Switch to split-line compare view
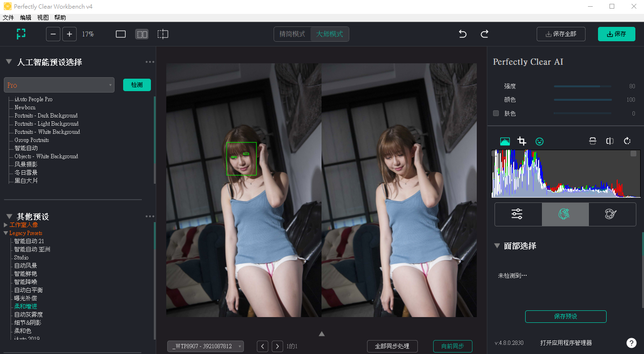Screen dimensions: 644x354 pyautogui.click(x=163, y=34)
